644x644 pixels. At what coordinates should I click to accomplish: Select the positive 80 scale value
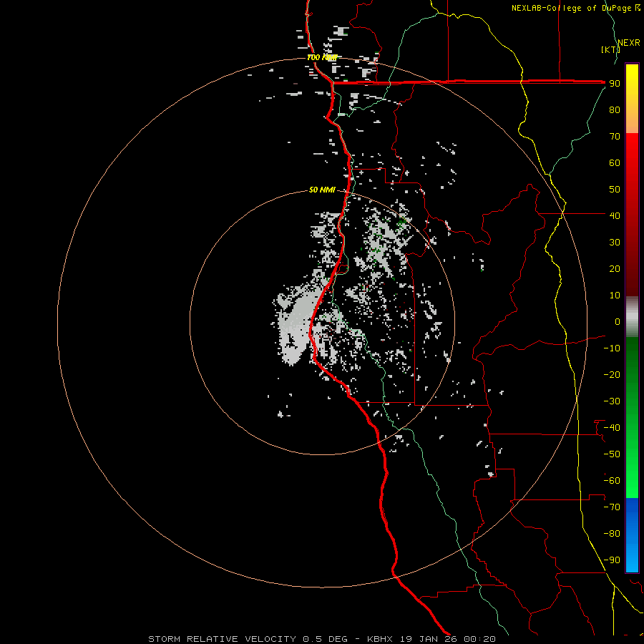pos(615,110)
